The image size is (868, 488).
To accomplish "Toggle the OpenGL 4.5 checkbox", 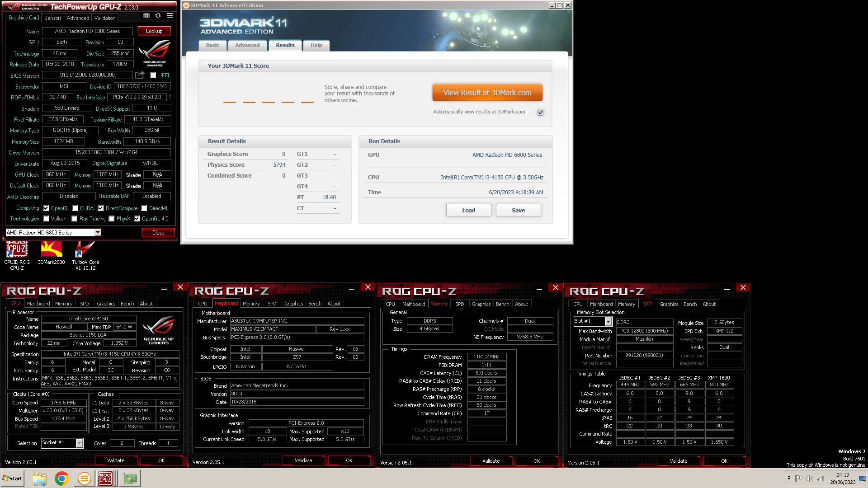I will click(x=137, y=219).
